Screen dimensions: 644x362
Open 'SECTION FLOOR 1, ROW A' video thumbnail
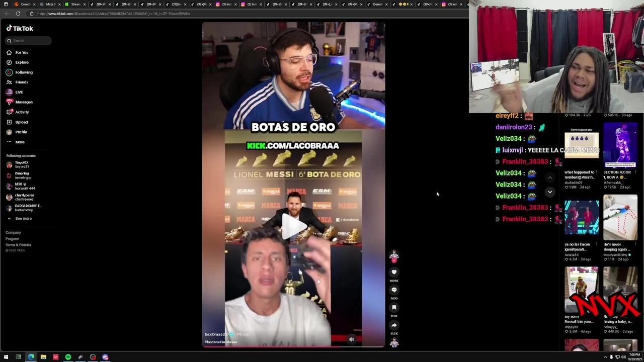620,146
